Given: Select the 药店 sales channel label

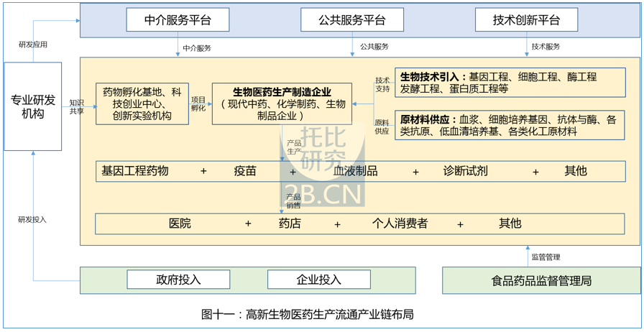Looking at the screenshot, I should tap(290, 223).
